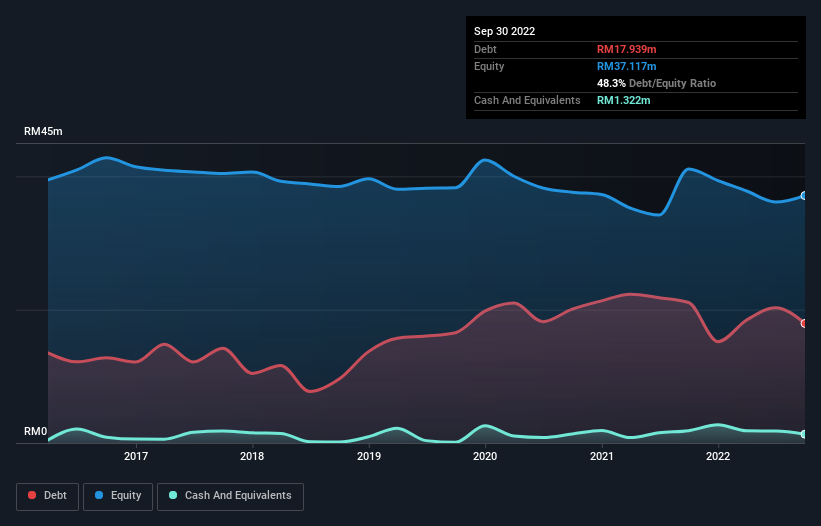821x526 pixels.
Task: Click the RM37.117m equity value
Action: (x=626, y=66)
